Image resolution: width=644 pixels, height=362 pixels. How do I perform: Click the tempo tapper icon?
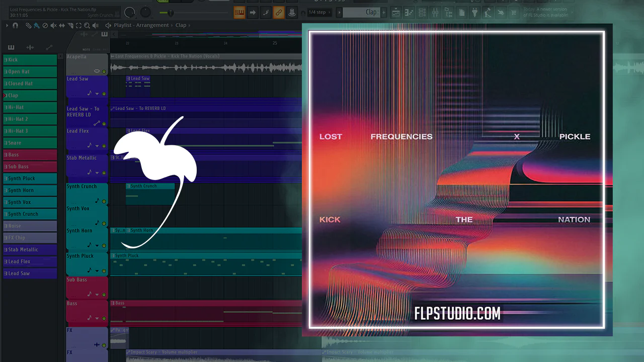pyautogui.click(x=488, y=12)
